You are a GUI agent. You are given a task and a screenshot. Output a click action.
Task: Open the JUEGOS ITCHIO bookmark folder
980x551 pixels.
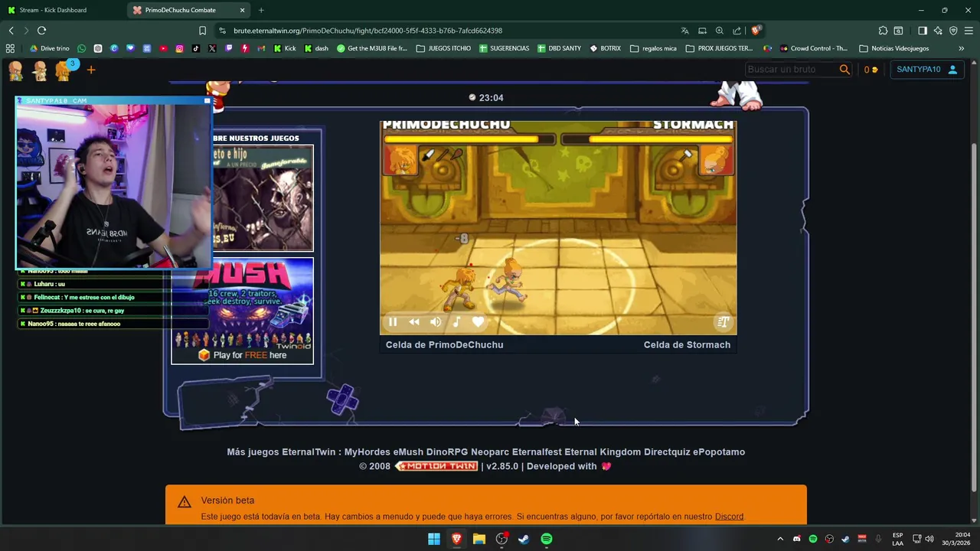click(x=444, y=48)
